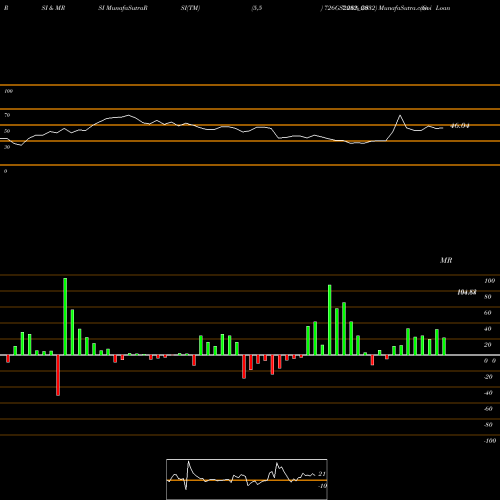Click the 'SI MunafaSutraR' header text
500x500 pixels.
tap(123, 8)
